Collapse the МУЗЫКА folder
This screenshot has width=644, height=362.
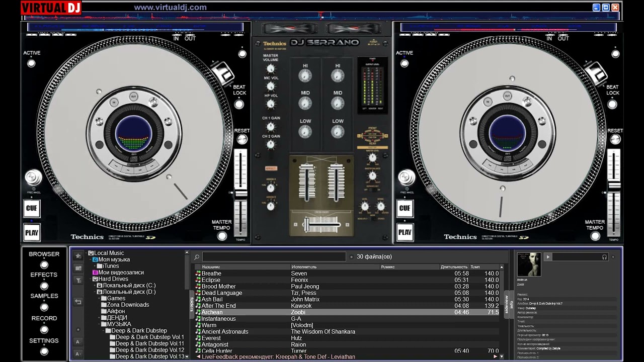click(99, 324)
